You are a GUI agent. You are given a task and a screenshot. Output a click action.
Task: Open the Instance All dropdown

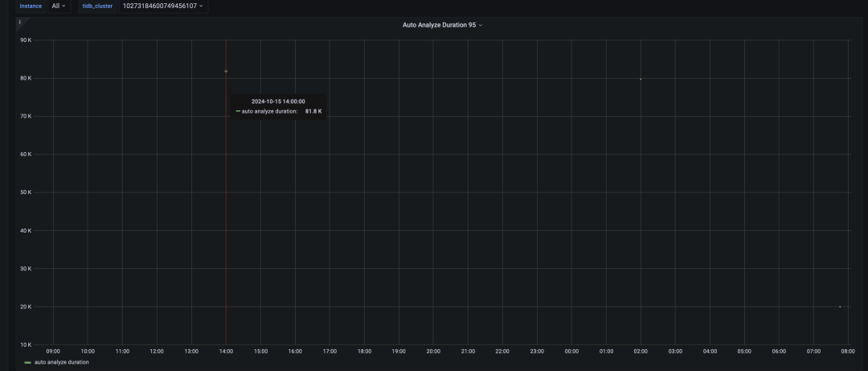click(x=59, y=6)
